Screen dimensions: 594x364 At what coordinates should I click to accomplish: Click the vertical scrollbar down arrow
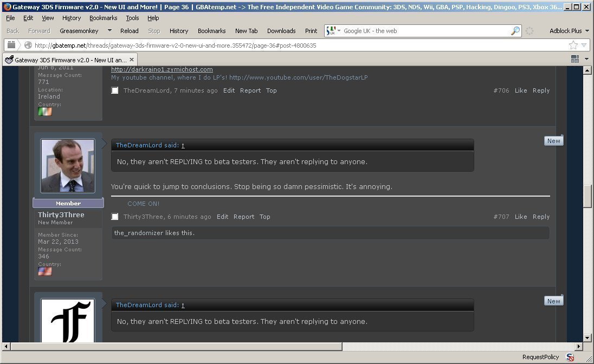coord(587,338)
